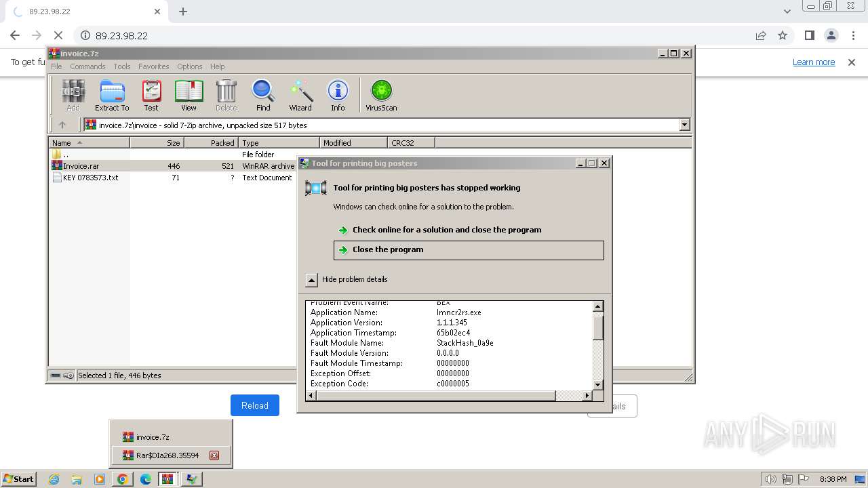Click the archive path address field

pos(382,125)
